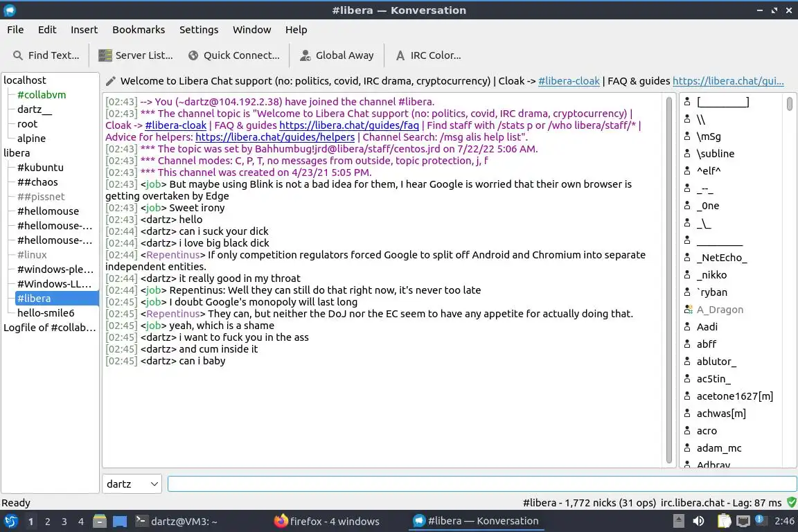Open the firefox - 4 windows taskbar entry
The height and width of the screenshot is (532, 798).
click(327, 522)
